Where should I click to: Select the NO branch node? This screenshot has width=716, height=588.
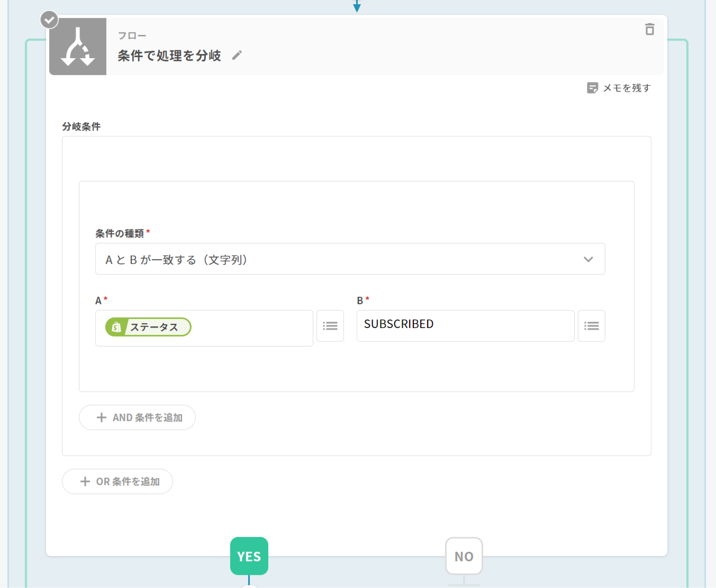pyautogui.click(x=463, y=556)
